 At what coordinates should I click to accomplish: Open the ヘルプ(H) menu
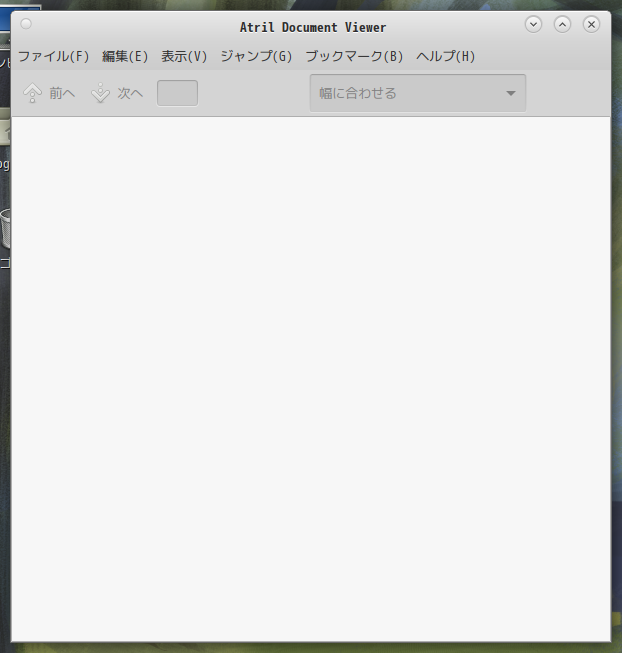click(x=446, y=56)
